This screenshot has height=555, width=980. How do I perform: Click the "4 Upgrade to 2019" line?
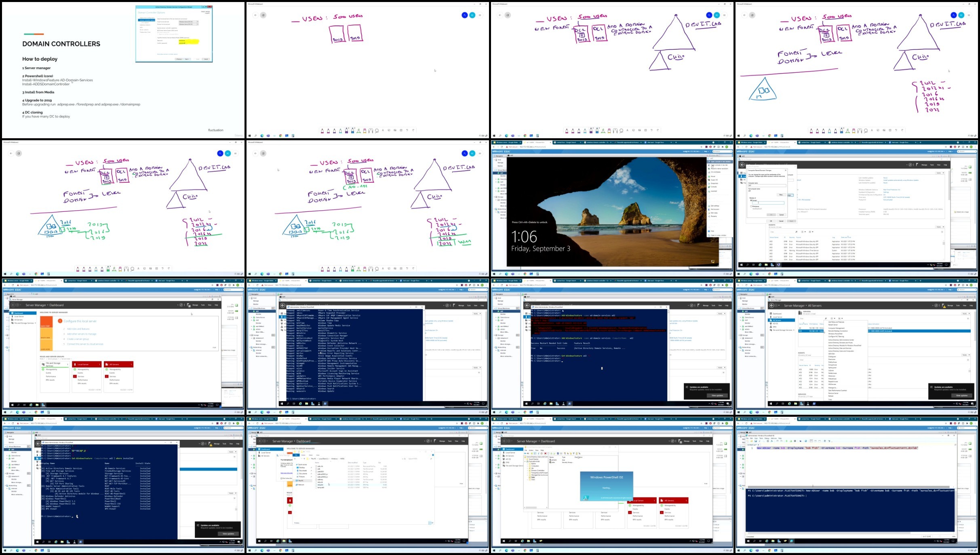37,100
